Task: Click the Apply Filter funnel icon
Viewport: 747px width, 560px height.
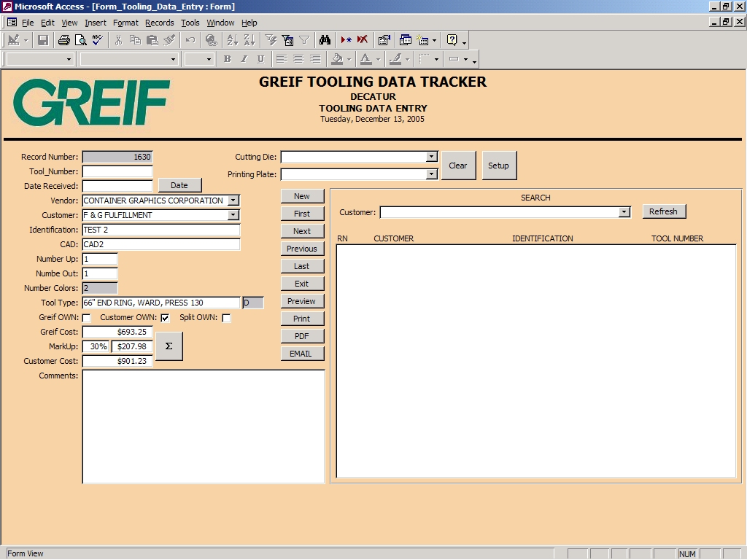Action: (x=304, y=41)
